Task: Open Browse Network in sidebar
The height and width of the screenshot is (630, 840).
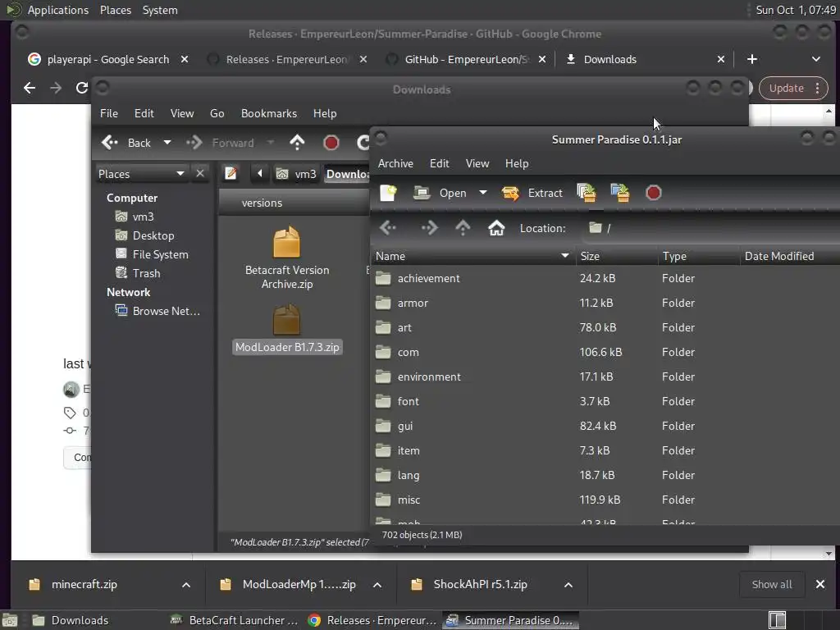Action: (158, 311)
